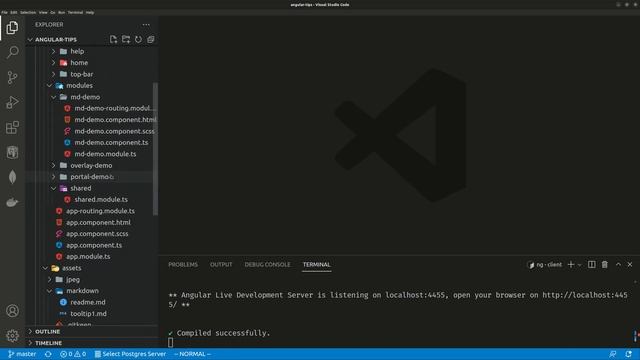Open the Help menu
This screenshot has height=360, width=640.
(x=90, y=12)
